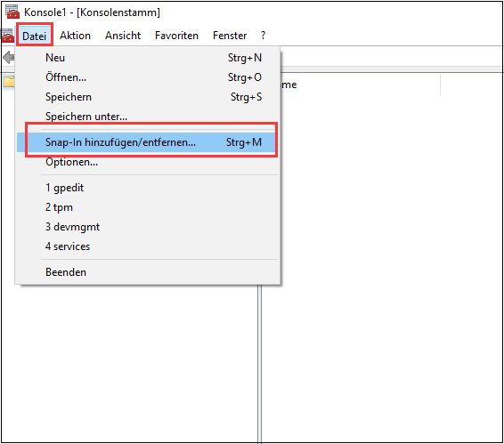Open recent file 1 gpedit
Image resolution: width=504 pixels, height=444 pixels.
(148, 188)
